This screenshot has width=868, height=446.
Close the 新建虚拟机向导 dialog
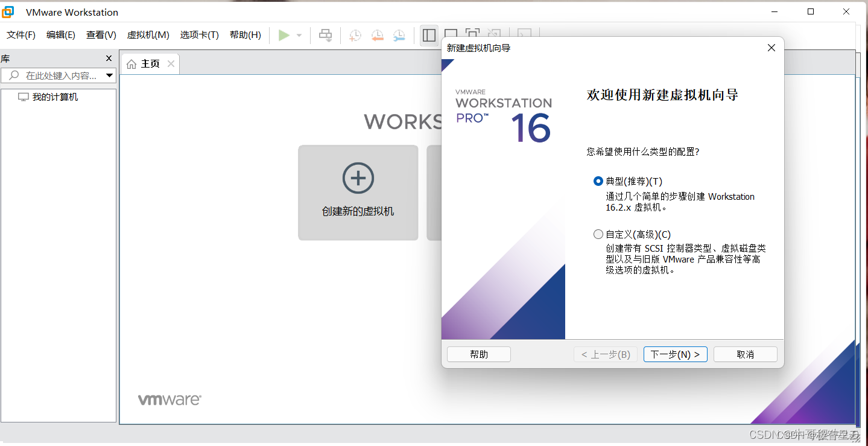(x=771, y=48)
